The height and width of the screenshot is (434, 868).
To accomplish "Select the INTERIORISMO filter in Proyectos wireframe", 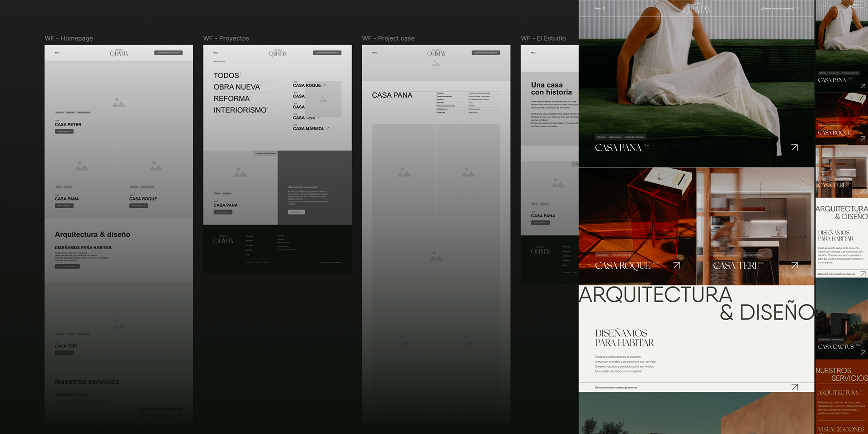I will coord(241,110).
